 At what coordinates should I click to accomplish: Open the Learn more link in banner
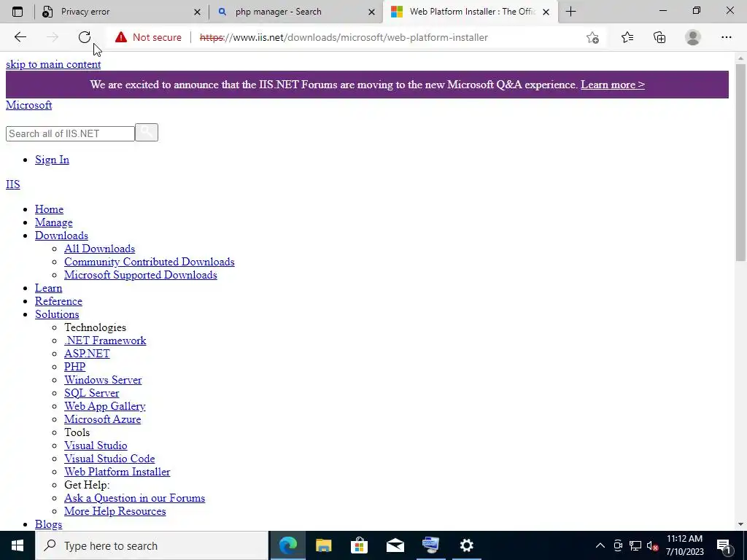(613, 85)
